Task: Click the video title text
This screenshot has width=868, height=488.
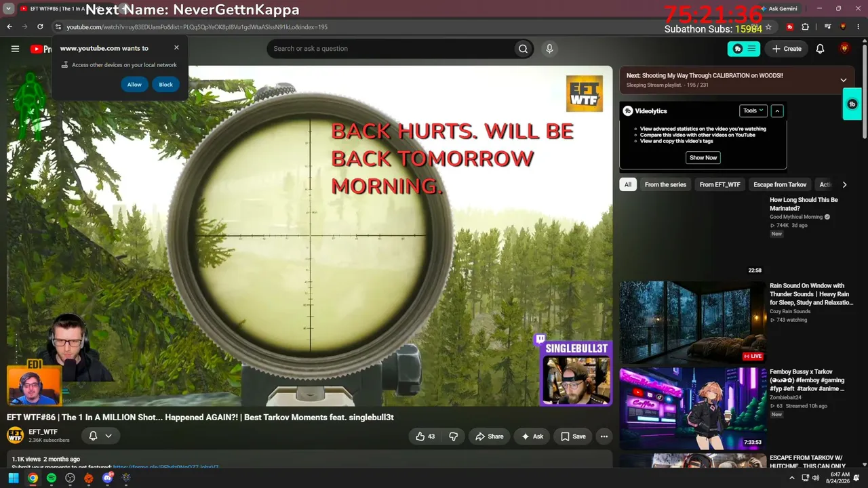Action: 200,418
